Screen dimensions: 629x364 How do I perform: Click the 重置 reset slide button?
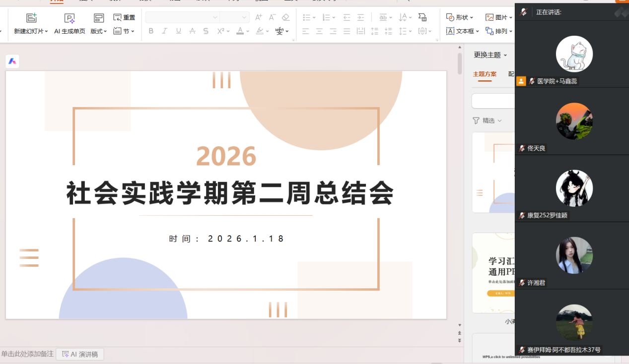point(124,17)
